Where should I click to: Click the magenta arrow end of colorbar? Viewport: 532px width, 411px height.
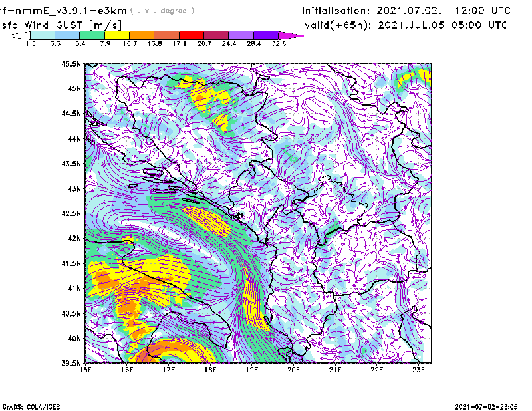click(291, 35)
